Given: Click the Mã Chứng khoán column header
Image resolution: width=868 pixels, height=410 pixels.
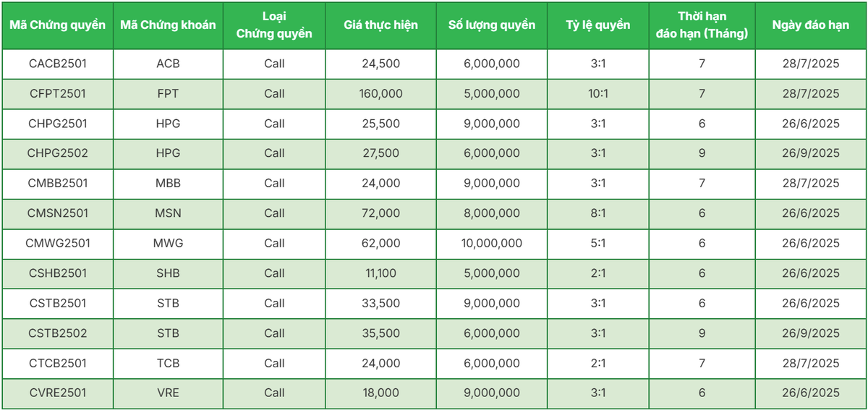Looking at the screenshot, I should pos(168,25).
